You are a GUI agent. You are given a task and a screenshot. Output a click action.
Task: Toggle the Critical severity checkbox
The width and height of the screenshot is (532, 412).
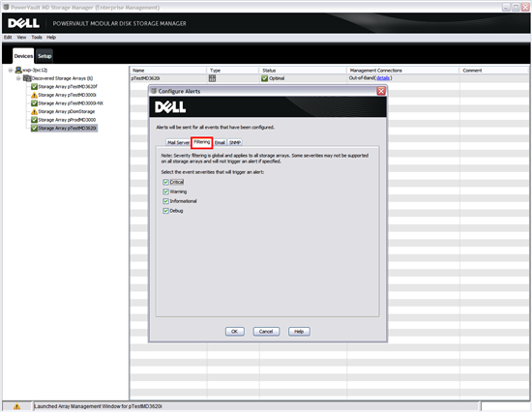[166, 182]
